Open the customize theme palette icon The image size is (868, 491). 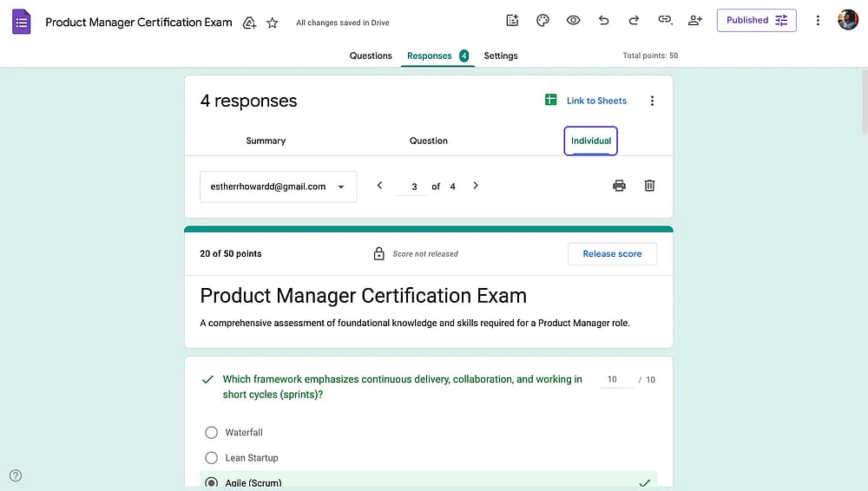(542, 21)
